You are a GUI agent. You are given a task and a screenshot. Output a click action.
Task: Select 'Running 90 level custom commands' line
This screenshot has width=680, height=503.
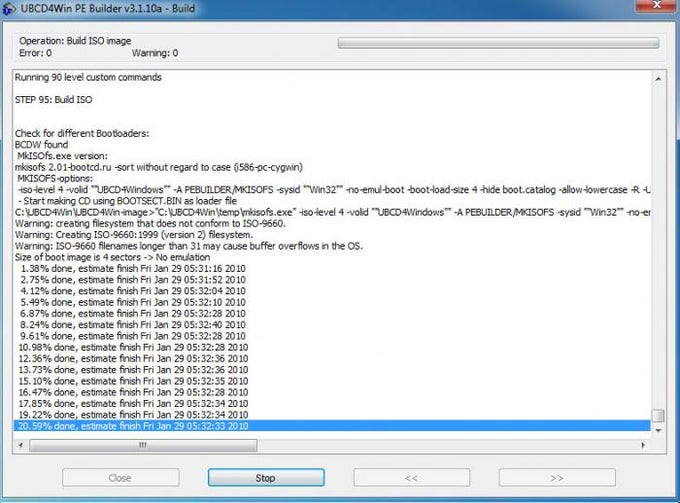pos(332,77)
